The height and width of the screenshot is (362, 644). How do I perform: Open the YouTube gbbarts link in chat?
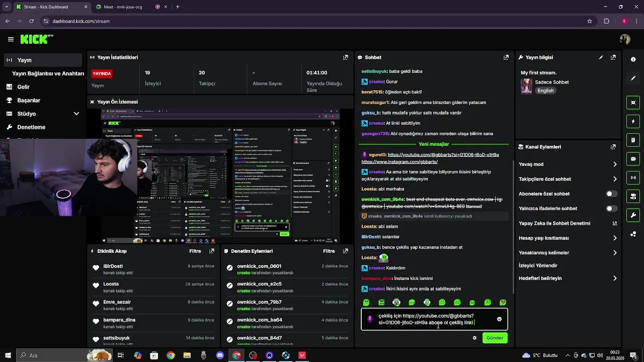[x=443, y=155]
